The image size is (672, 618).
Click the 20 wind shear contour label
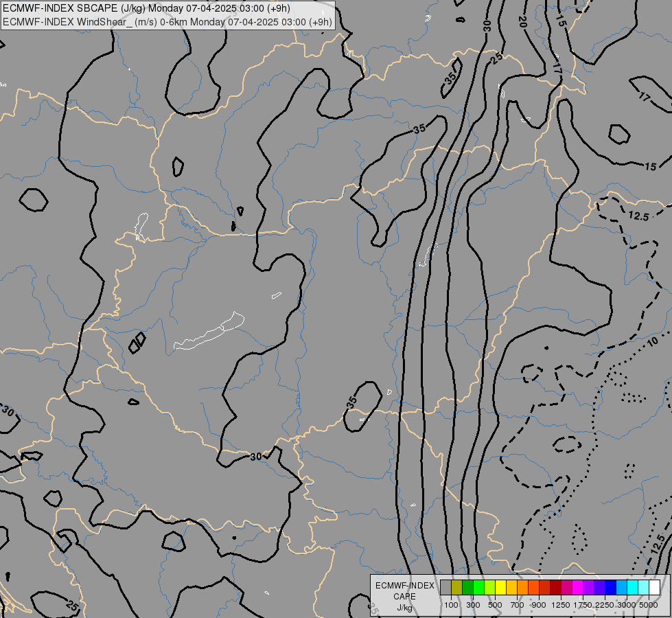pos(522,21)
